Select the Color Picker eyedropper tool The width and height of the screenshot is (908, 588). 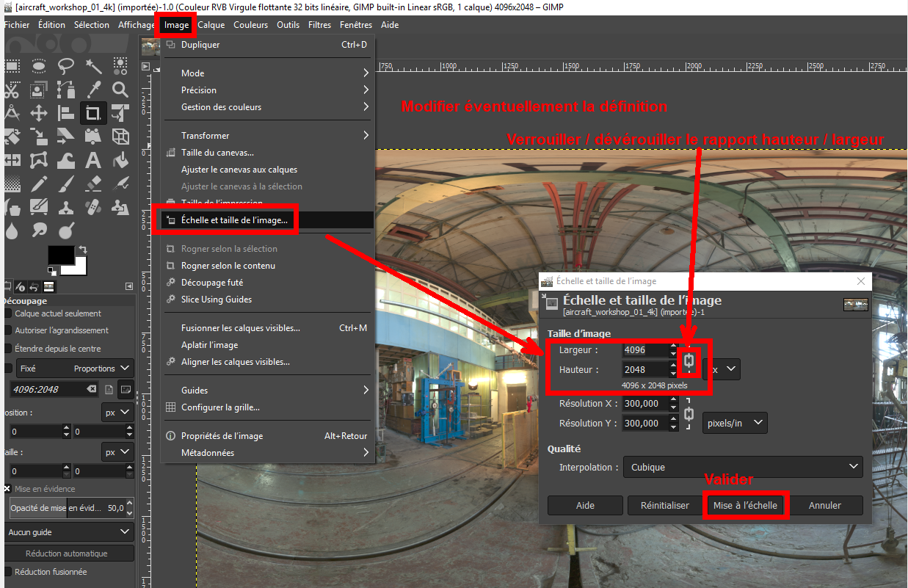click(92, 90)
